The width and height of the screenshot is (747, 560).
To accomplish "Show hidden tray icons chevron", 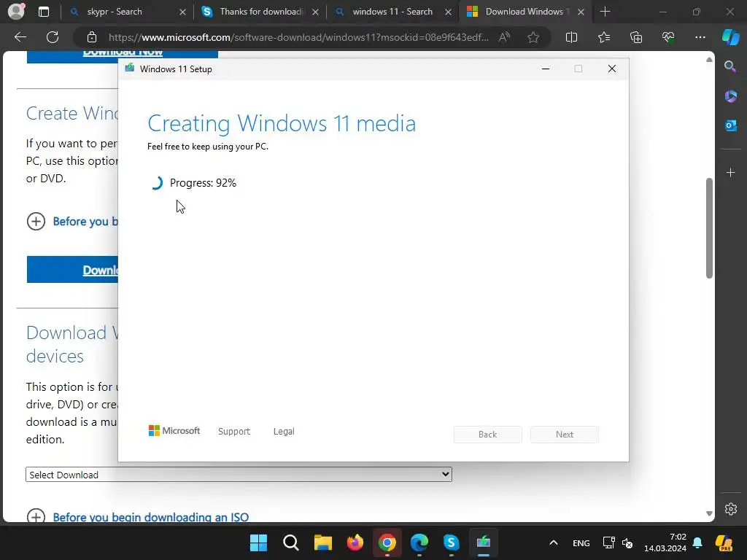I will (x=553, y=542).
